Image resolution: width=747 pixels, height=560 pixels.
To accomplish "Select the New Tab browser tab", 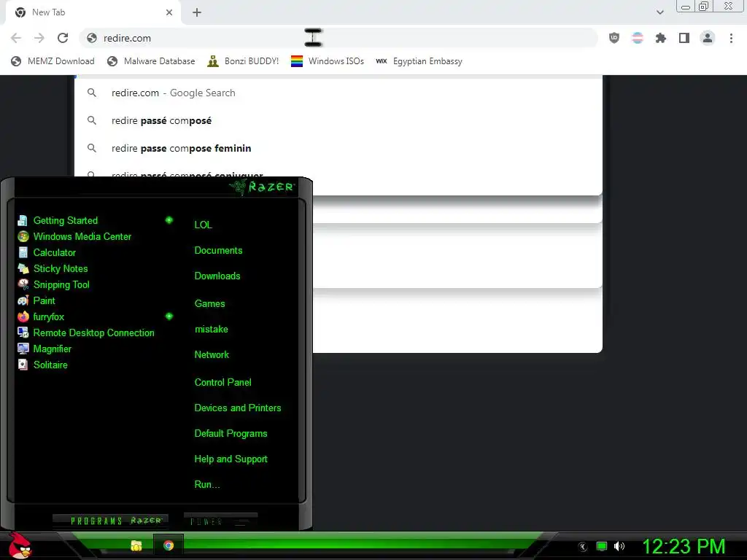I will tap(93, 12).
